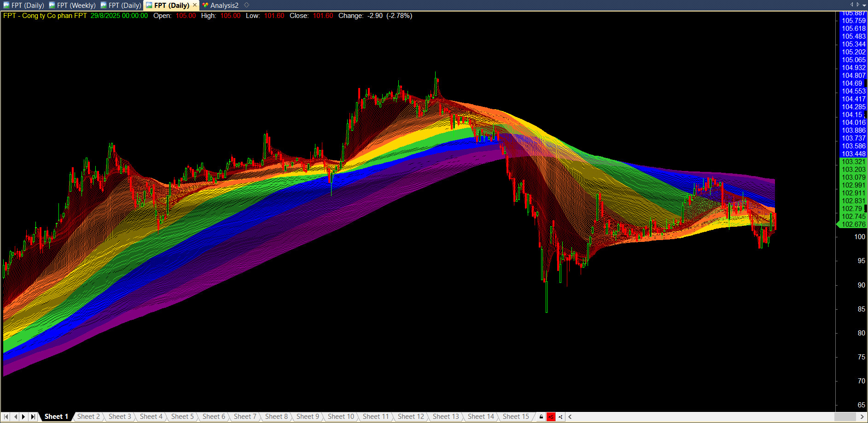Screen dimensions: 868x423
Task: Toggle the chart lock padlock icon
Action: click(541, 417)
